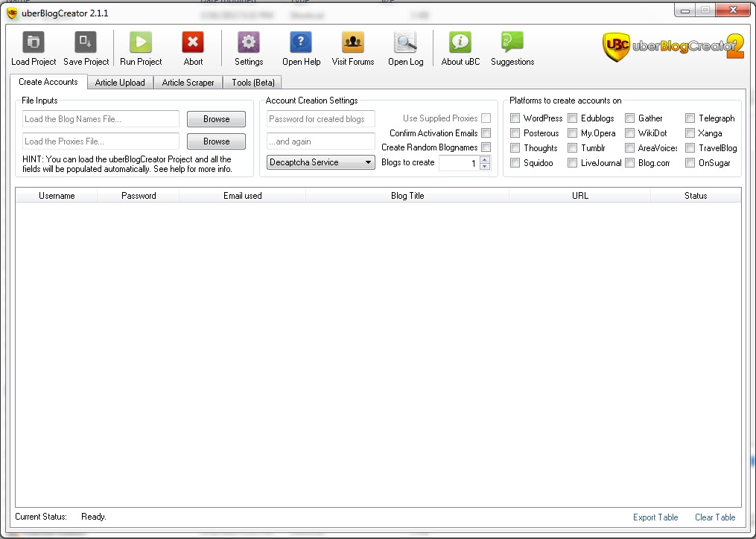
Task: Click the Clear Table link
Action: tap(715, 517)
